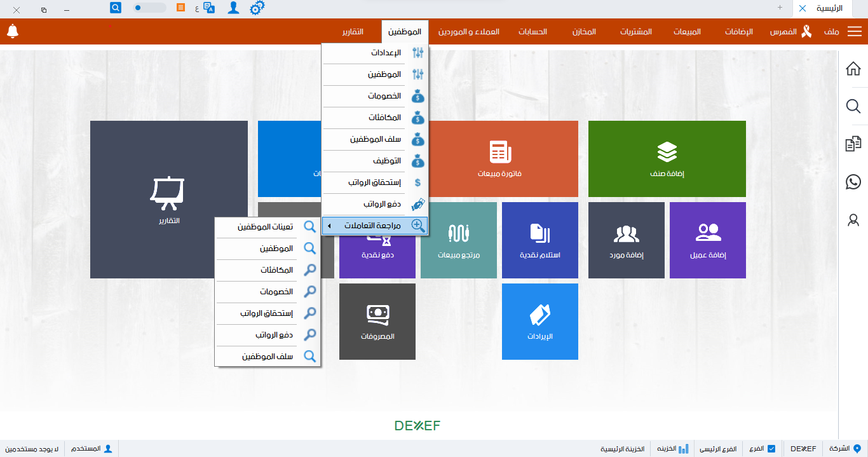Click the إضافة صنف green tile
Screen dimensions: 868x457
coord(667,159)
